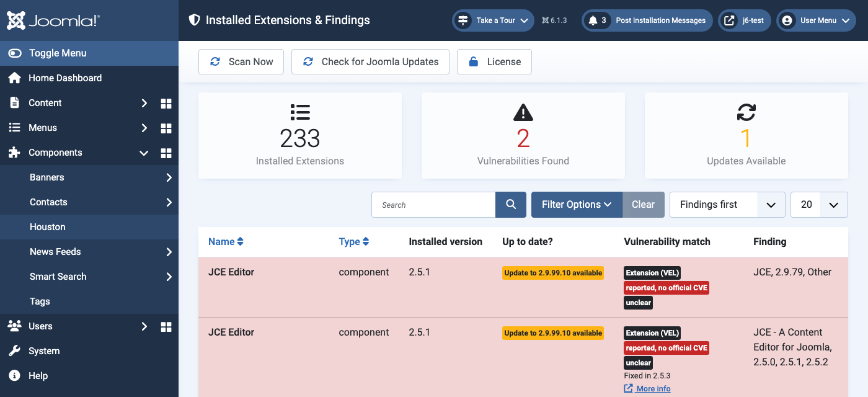Click the Vulnerability match column header

tap(667, 242)
